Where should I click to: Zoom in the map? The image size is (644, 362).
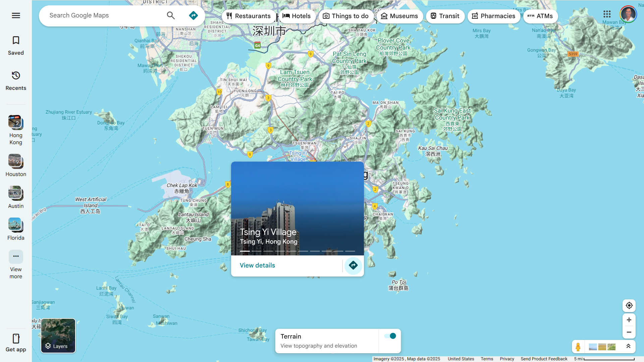[629, 320]
